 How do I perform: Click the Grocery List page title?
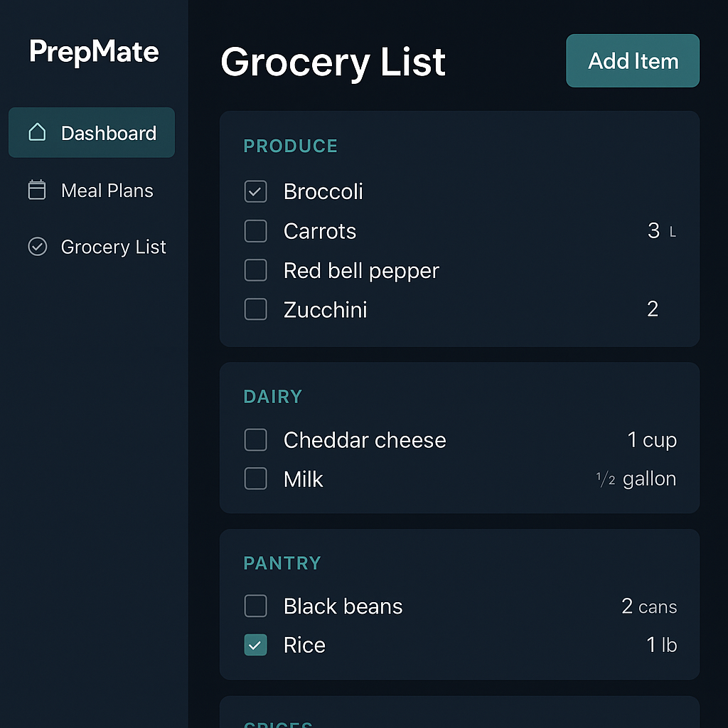[333, 63]
